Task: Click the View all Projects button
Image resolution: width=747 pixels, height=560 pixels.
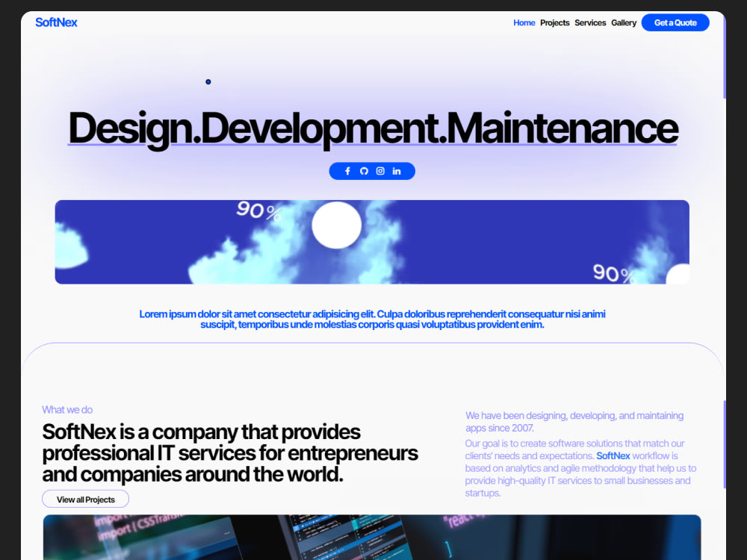Action: [85, 499]
